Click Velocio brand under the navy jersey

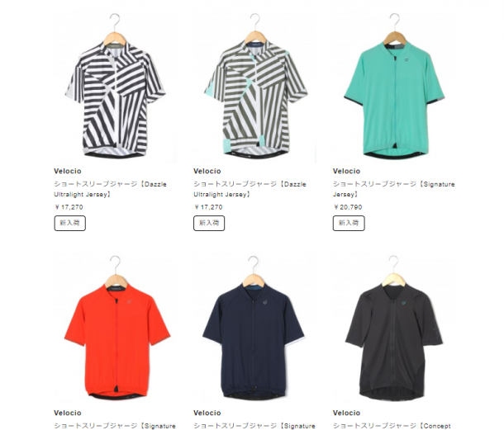coord(207,413)
